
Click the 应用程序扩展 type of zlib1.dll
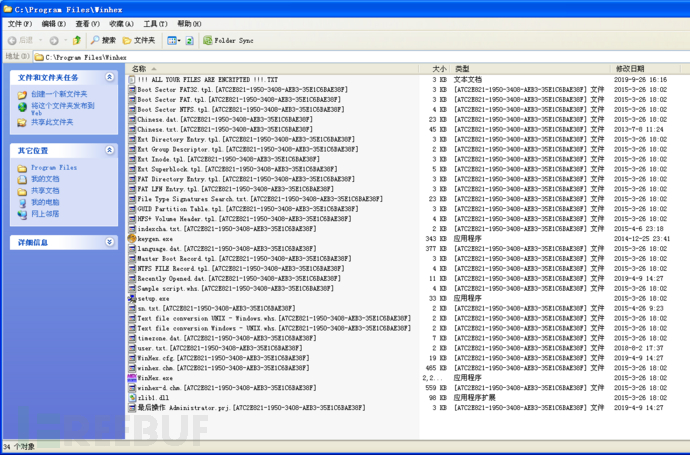[x=474, y=398]
